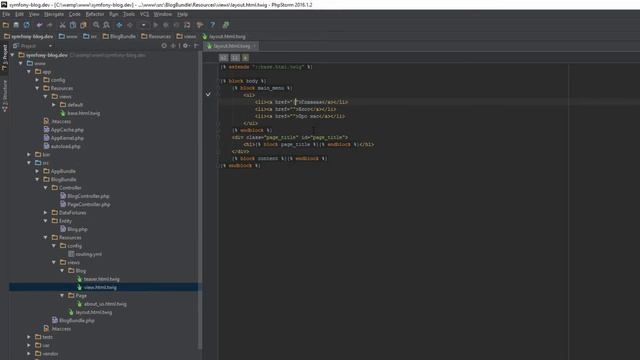Expand the AppBundle folder arrow

[38, 171]
